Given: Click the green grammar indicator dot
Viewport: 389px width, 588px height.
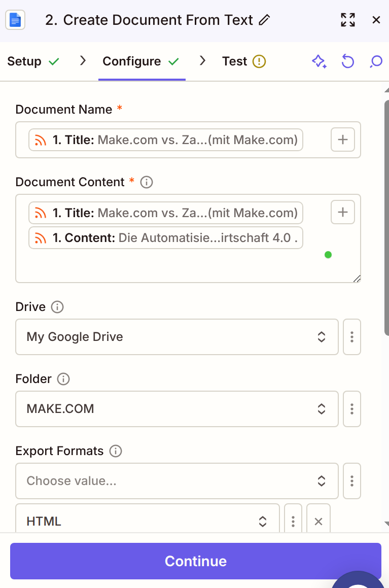Looking at the screenshot, I should pos(328,255).
